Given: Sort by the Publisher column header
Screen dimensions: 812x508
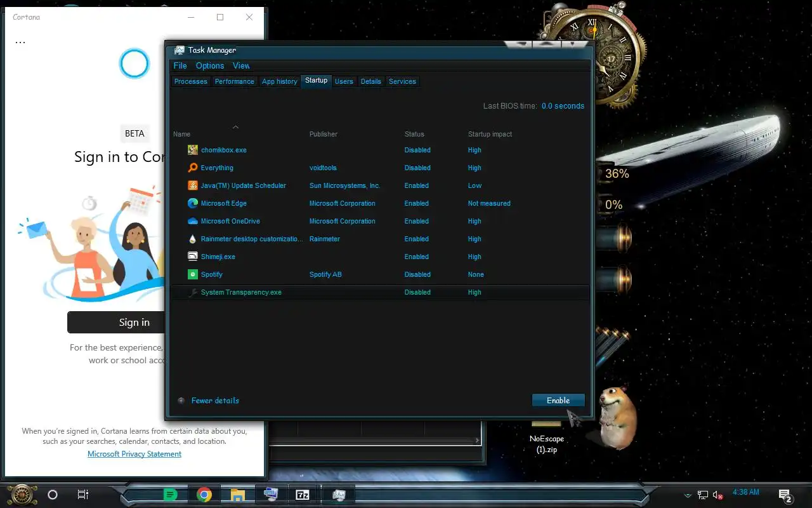Looking at the screenshot, I should [x=324, y=134].
